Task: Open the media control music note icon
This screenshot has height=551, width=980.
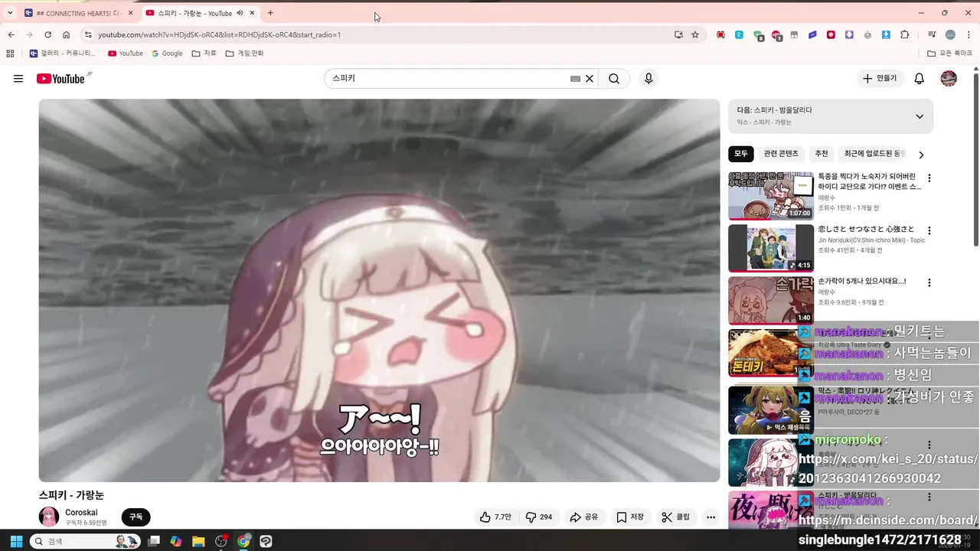Action: click(x=932, y=34)
